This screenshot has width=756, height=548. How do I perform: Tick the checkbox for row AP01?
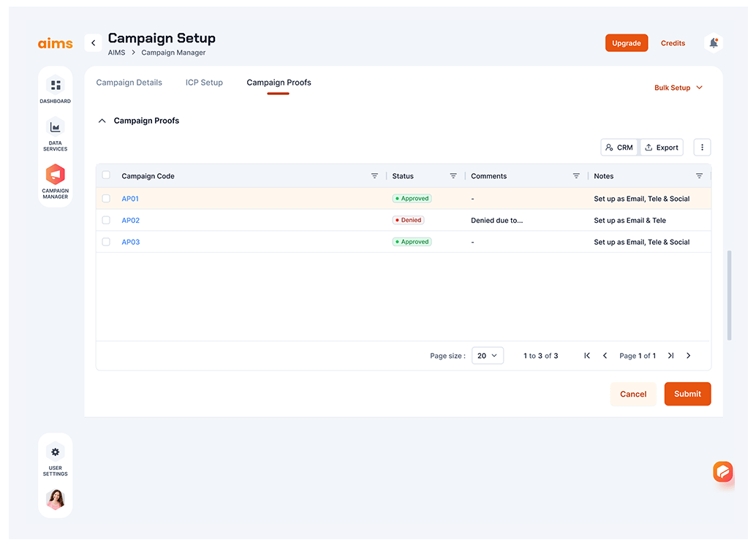pos(106,199)
